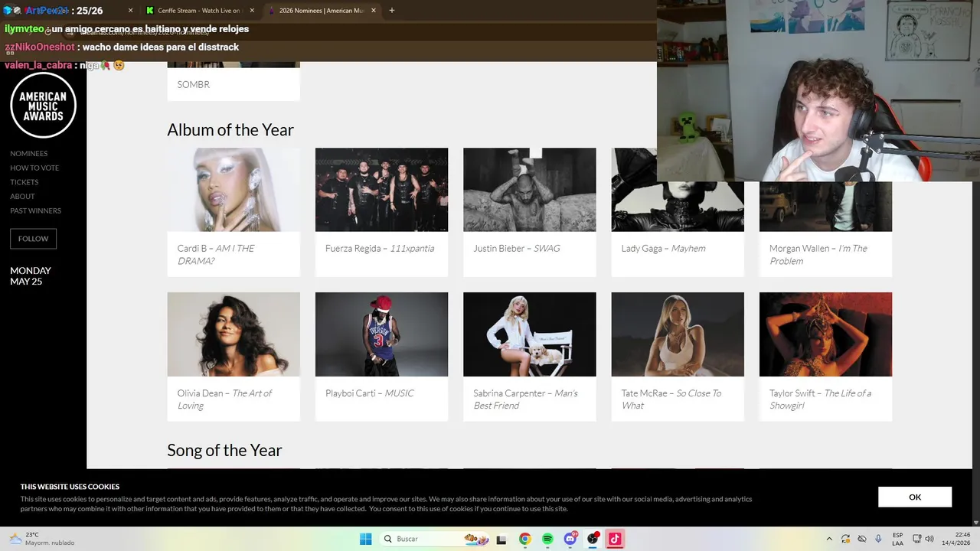Open Discord from taskbar

pyautogui.click(x=570, y=539)
